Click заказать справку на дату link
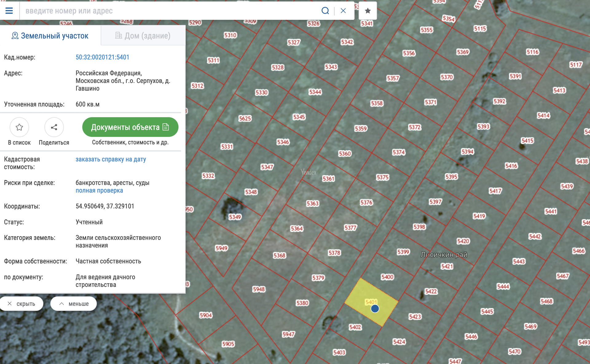Screen dimensions: 590x364 click(111, 159)
